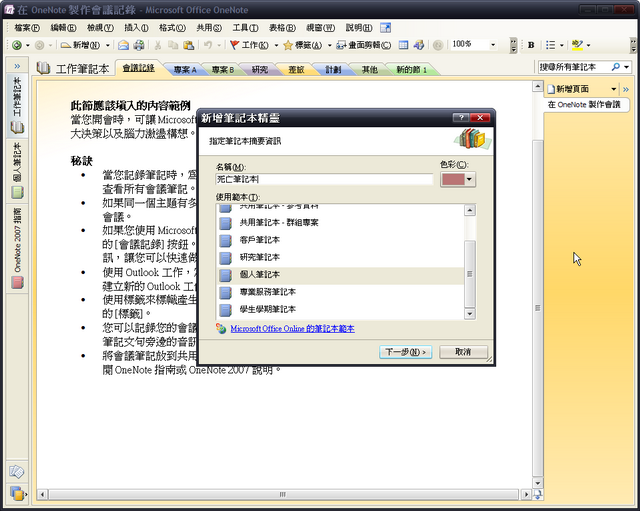Click the green Back navigation arrow
This screenshot has height=511, width=640.
(17, 45)
